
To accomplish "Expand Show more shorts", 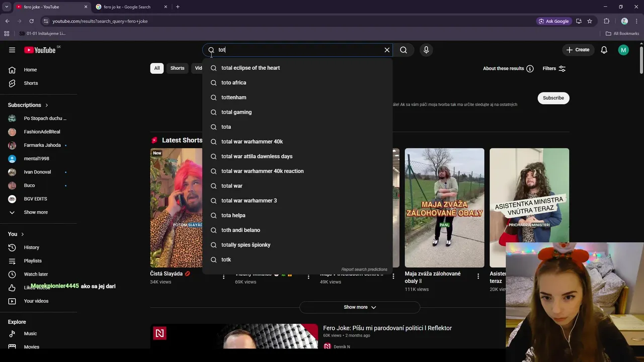I will click(x=360, y=307).
